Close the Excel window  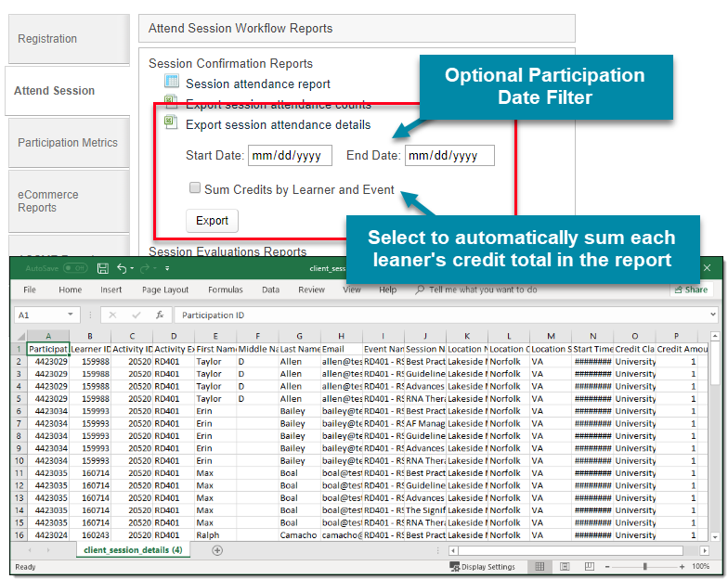(707, 267)
